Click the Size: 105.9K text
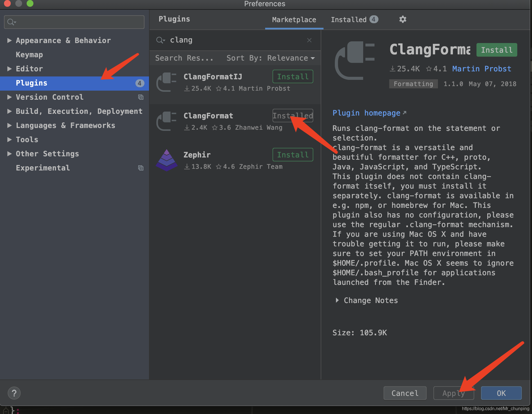Viewport: 532px width, 414px height. click(359, 333)
